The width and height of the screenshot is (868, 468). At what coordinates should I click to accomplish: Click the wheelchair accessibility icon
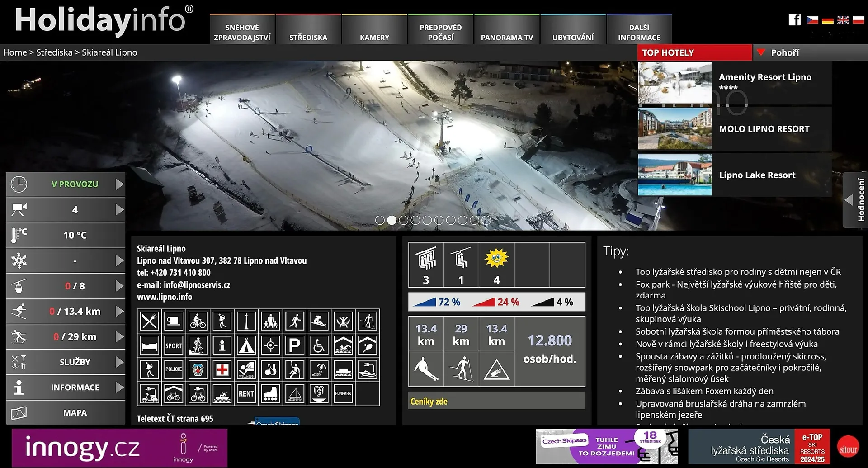(x=319, y=346)
